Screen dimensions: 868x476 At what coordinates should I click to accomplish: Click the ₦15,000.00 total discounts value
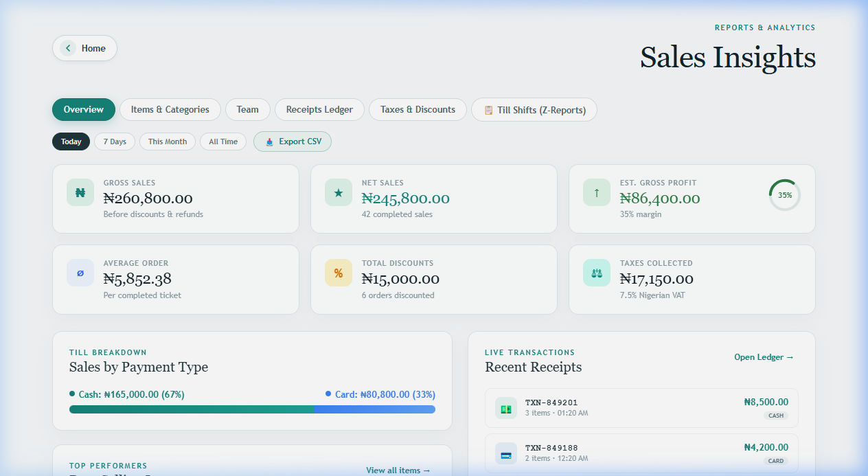pyautogui.click(x=400, y=279)
